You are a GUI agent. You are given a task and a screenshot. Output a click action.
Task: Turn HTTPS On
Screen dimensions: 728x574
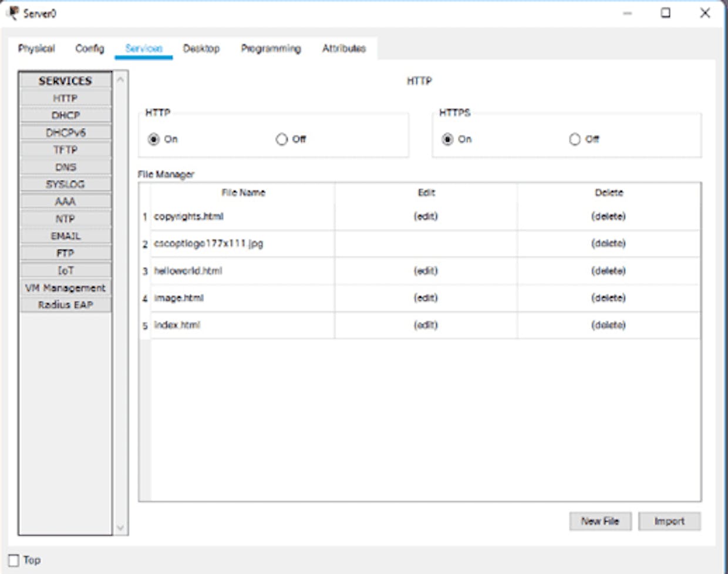447,139
